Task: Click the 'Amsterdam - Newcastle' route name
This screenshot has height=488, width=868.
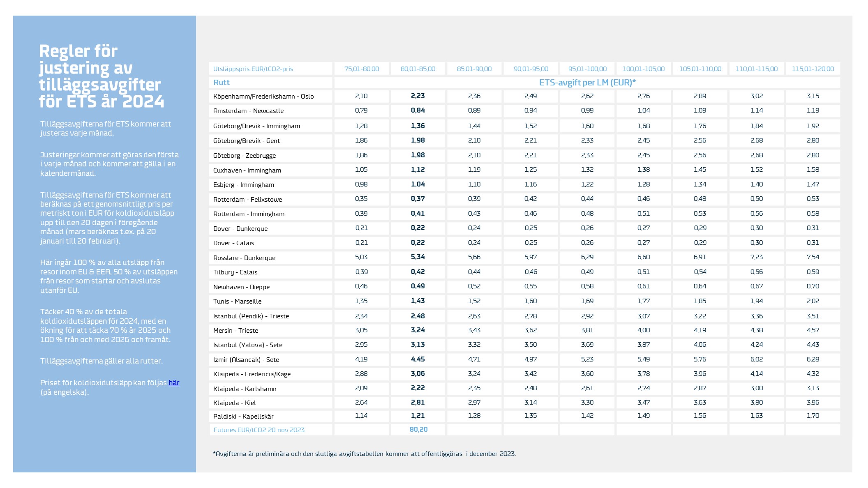Action: click(248, 111)
